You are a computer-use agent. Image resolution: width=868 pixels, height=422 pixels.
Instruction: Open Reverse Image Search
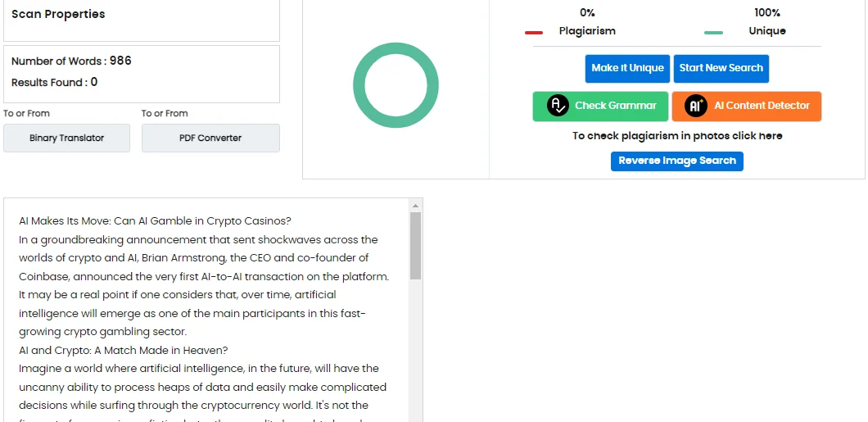coord(676,161)
